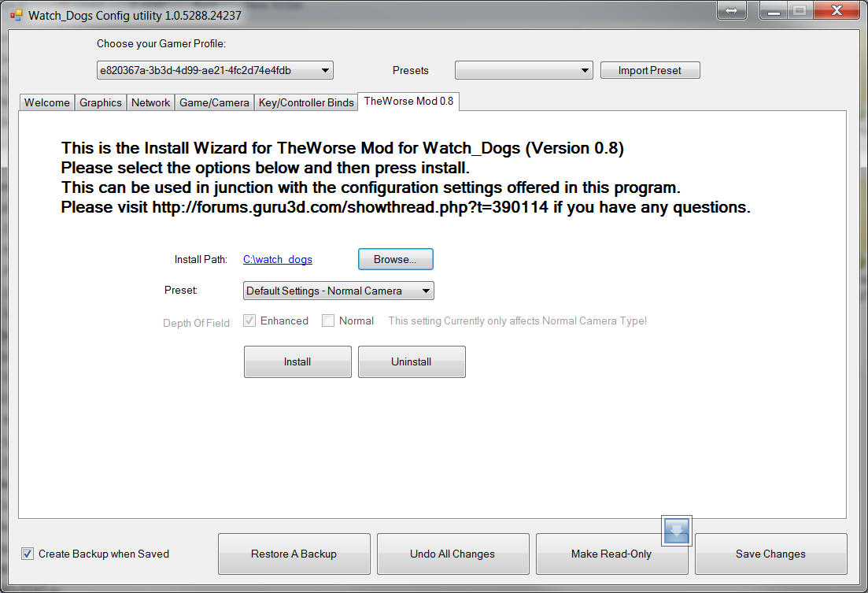
Task: Click the Uninstall button
Action: pyautogui.click(x=412, y=361)
